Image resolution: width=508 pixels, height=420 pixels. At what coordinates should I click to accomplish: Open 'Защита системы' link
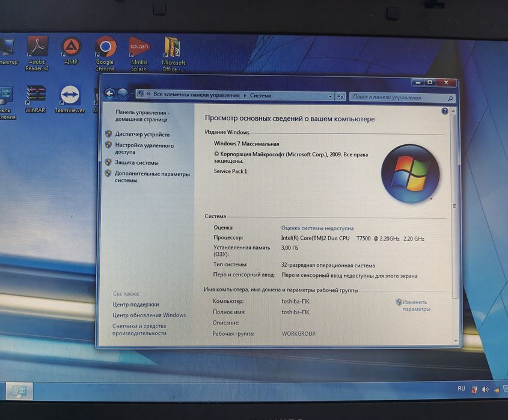pyautogui.click(x=136, y=163)
